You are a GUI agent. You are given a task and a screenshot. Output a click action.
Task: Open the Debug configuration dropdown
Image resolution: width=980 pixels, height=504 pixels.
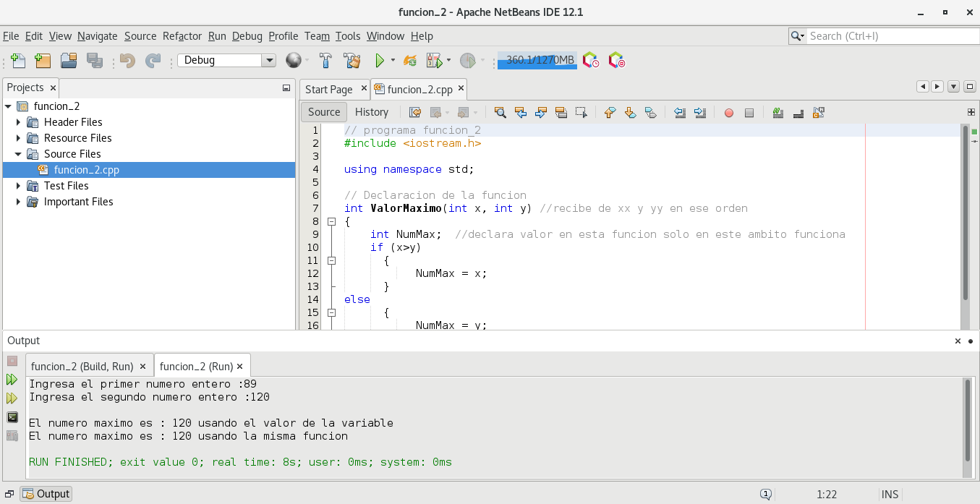tap(268, 61)
